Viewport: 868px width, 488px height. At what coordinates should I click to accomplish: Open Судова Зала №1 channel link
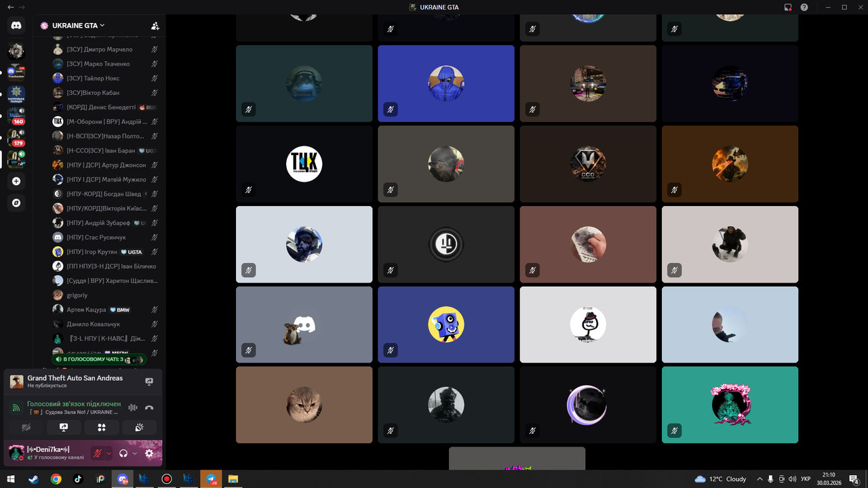click(x=73, y=412)
